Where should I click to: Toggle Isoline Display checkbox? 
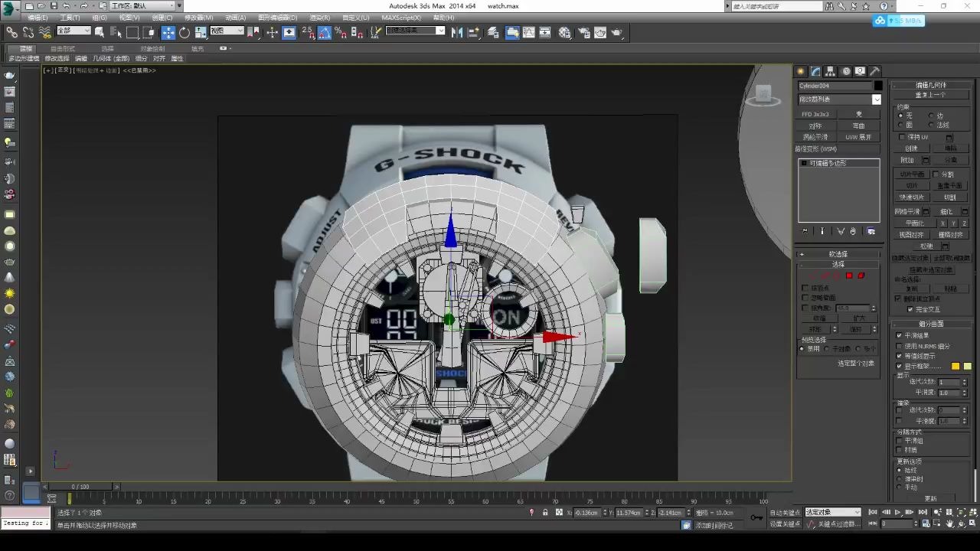tap(899, 356)
